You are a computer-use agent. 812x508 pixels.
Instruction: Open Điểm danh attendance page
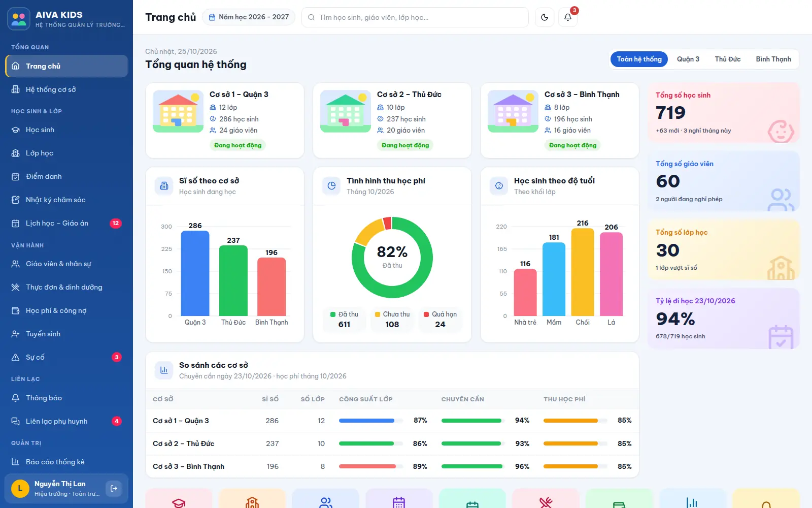pyautogui.click(x=66, y=176)
